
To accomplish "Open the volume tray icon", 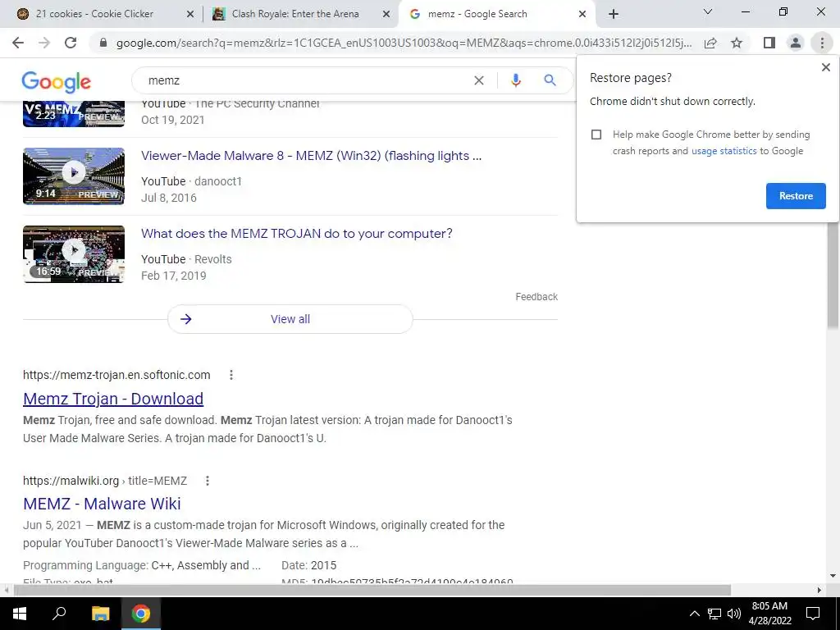I will pyautogui.click(x=734, y=614).
